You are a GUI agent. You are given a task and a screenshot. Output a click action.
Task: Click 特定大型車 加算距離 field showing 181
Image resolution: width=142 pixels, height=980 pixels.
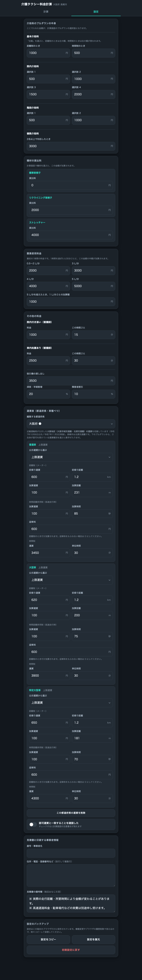point(92,738)
